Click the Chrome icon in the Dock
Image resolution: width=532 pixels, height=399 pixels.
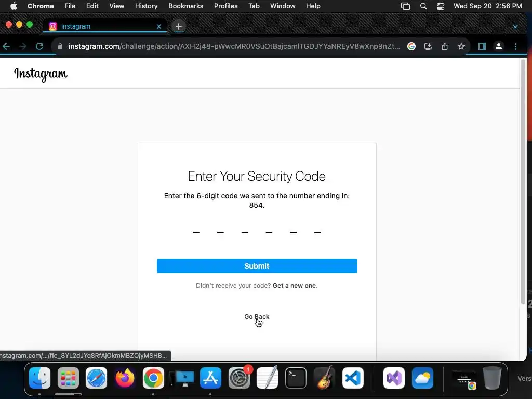pyautogui.click(x=153, y=378)
